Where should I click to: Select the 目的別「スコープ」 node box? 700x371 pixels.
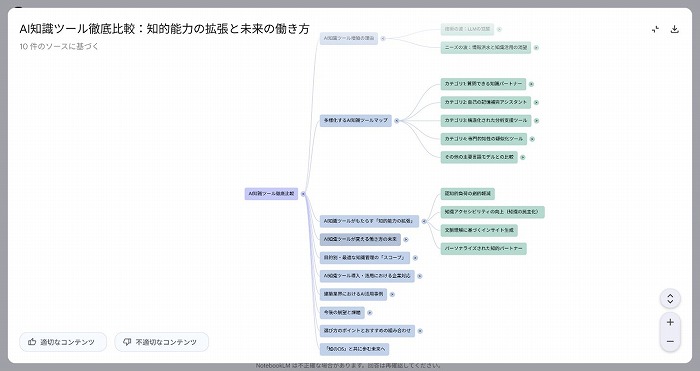coord(365,258)
